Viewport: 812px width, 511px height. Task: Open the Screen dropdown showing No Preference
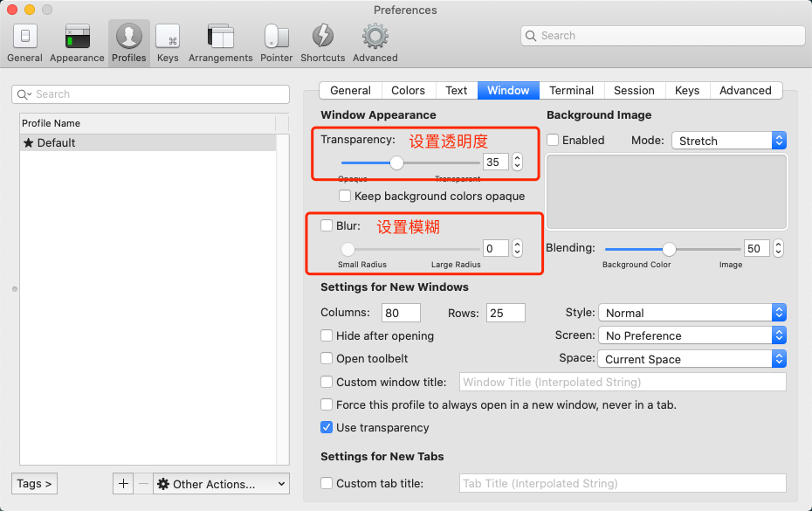tap(692, 335)
